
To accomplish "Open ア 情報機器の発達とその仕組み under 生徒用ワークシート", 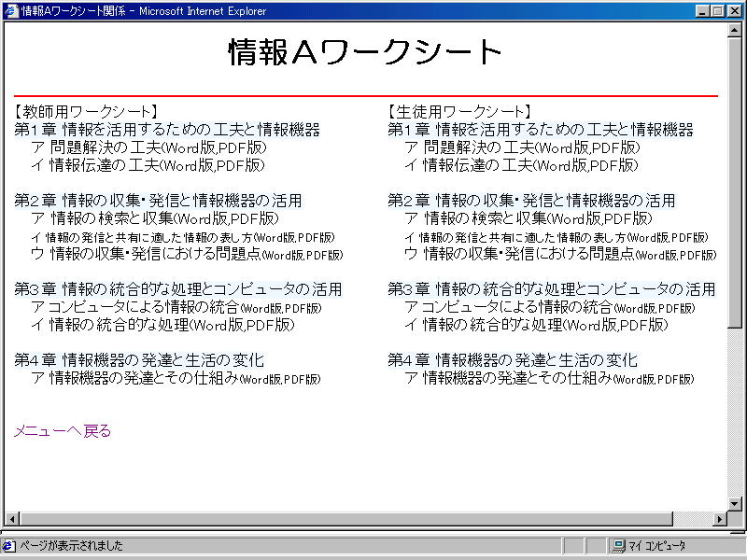I will 549,378.
